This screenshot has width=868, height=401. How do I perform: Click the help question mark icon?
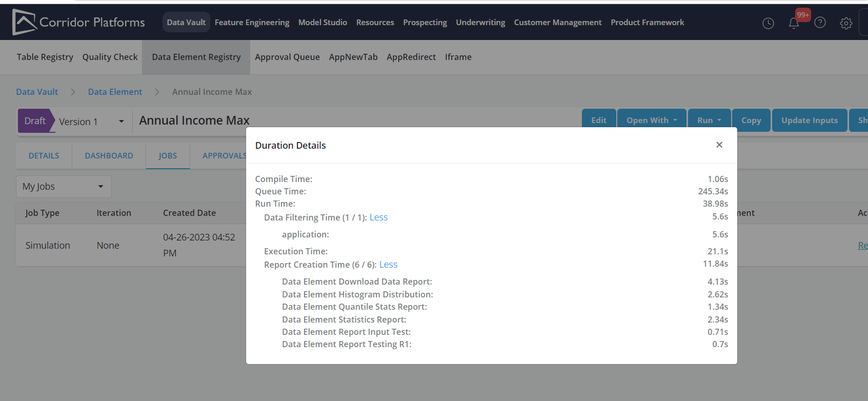tap(820, 23)
